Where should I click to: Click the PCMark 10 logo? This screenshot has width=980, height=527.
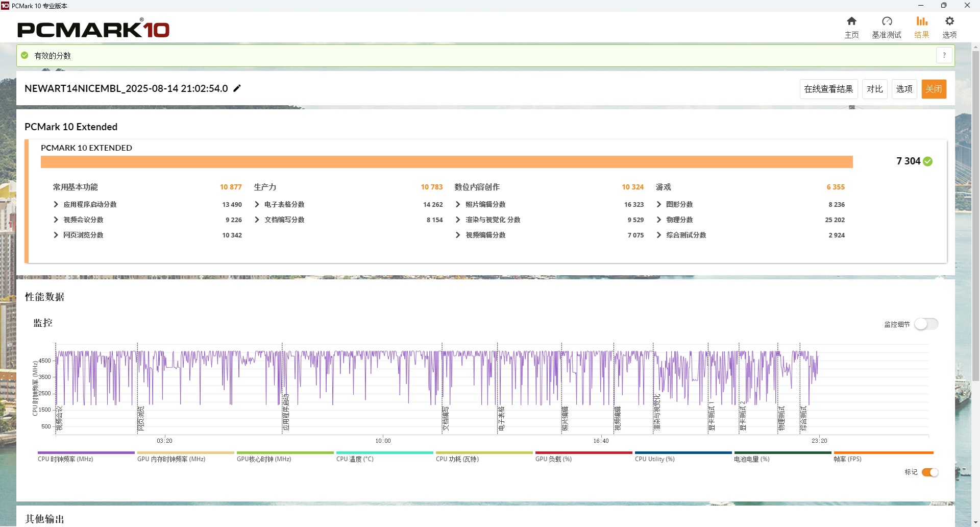click(93, 29)
